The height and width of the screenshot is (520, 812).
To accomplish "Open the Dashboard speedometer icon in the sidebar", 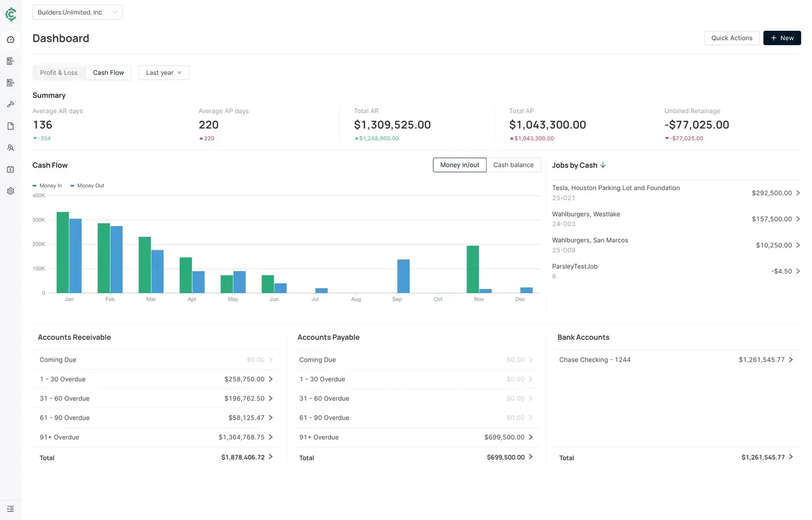I will pos(10,39).
